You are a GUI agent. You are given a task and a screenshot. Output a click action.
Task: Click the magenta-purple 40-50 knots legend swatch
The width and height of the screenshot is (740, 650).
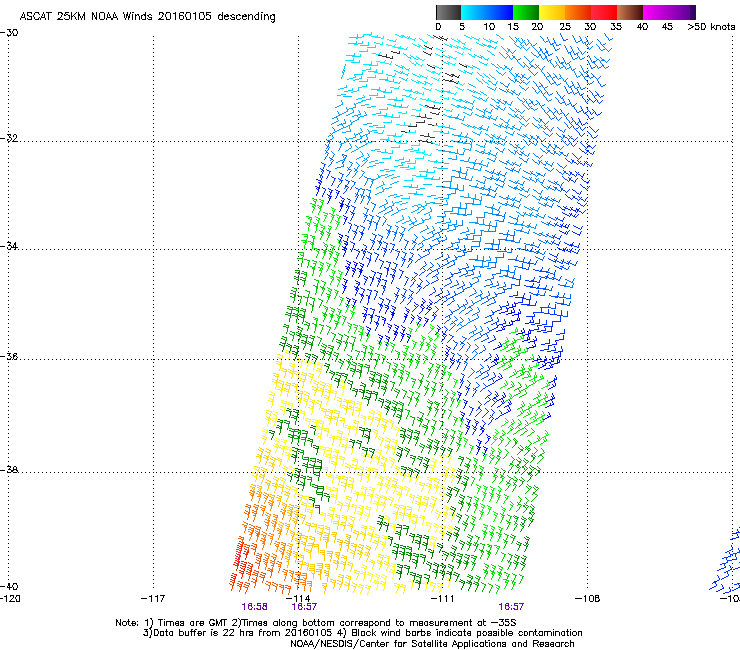(669, 12)
